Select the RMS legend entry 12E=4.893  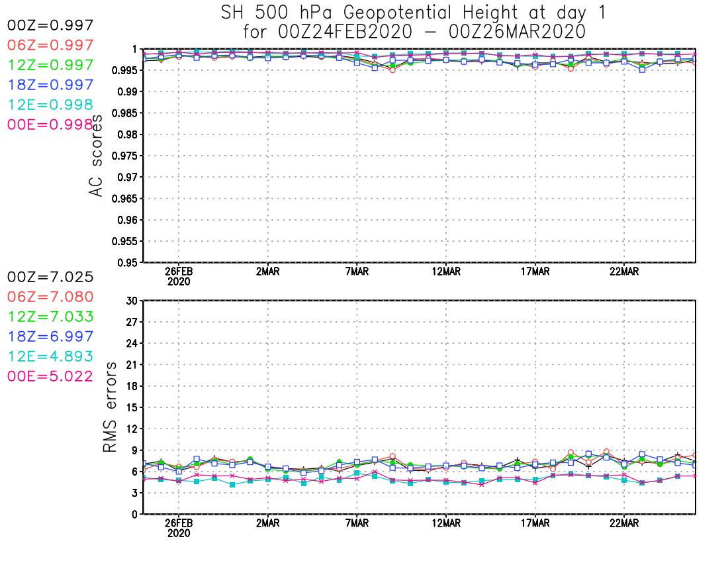(50, 356)
